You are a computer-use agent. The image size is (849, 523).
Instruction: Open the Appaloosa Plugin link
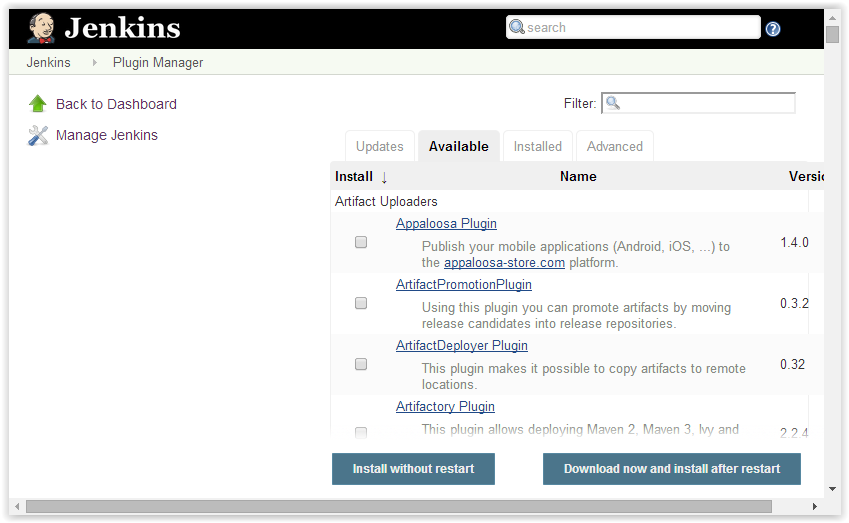point(446,224)
